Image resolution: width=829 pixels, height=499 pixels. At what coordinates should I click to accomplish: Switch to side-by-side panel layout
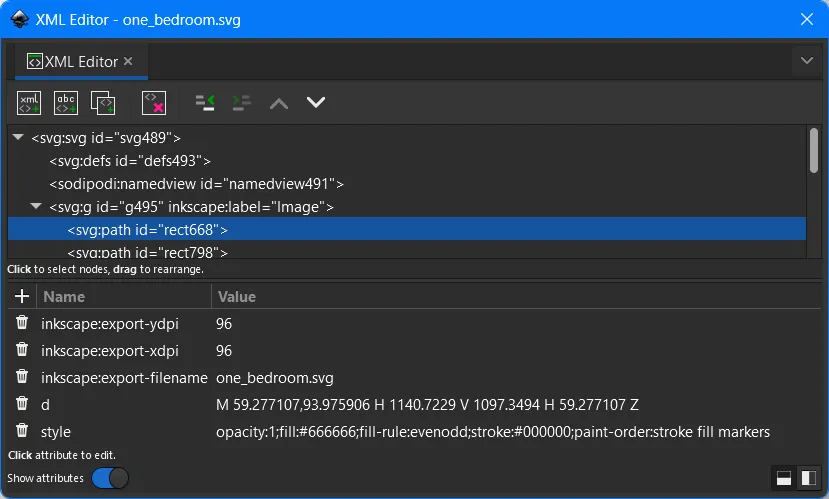click(x=809, y=479)
